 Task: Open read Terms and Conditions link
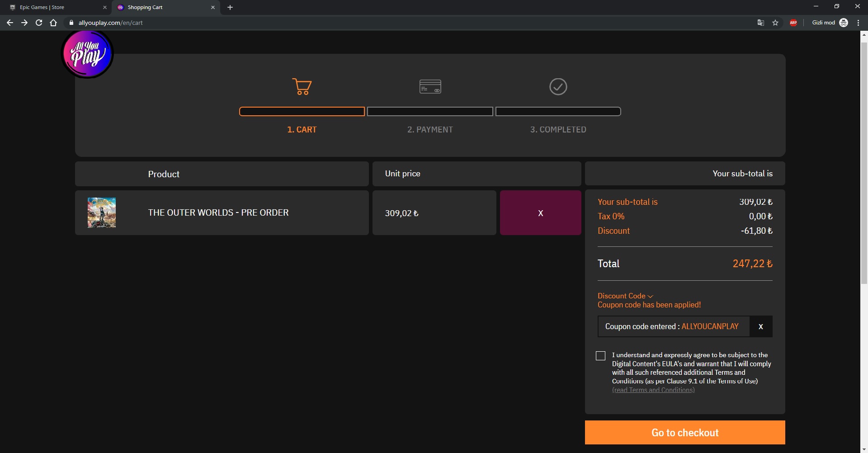click(653, 390)
